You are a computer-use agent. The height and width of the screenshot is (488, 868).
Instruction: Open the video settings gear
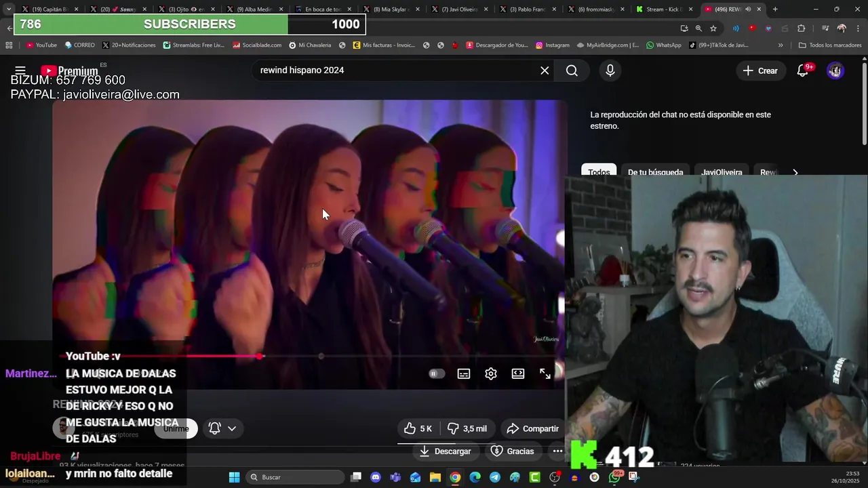pos(491,373)
